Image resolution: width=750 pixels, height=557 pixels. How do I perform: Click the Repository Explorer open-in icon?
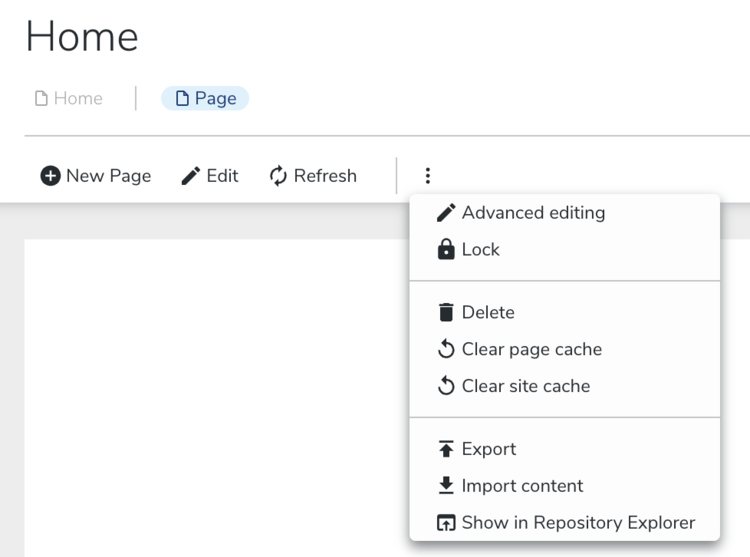click(x=446, y=522)
